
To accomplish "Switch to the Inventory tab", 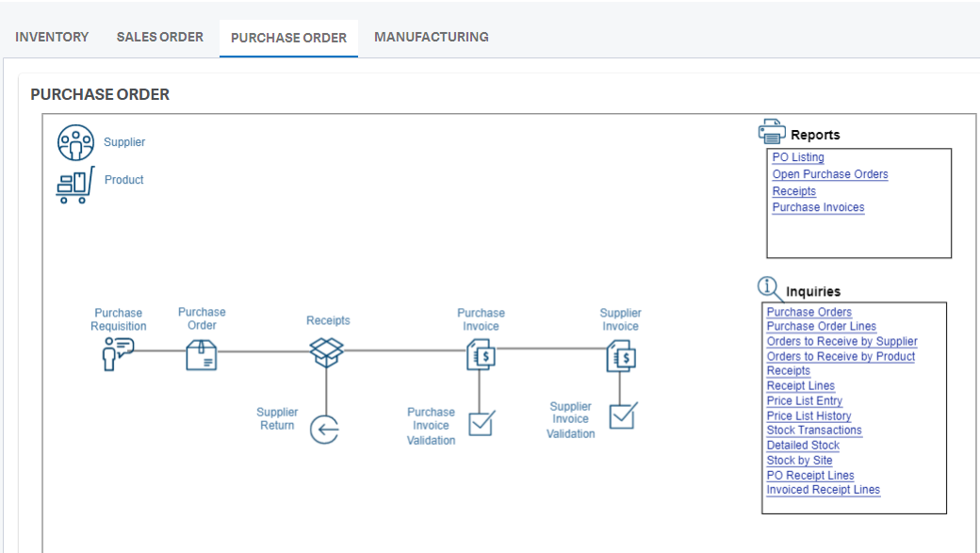I will [53, 37].
